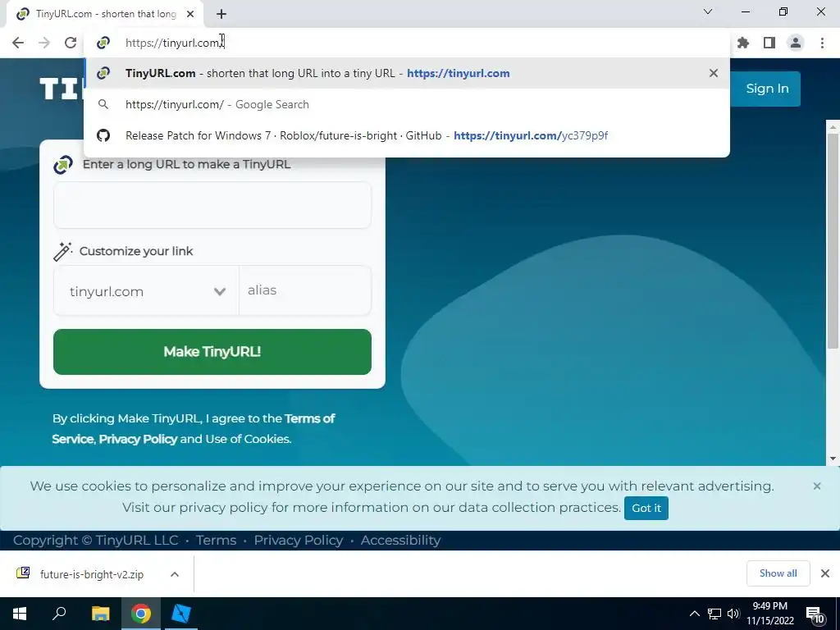This screenshot has width=840, height=630.
Task: Remove the TinyURL.com suggestion with X
Action: 714,73
